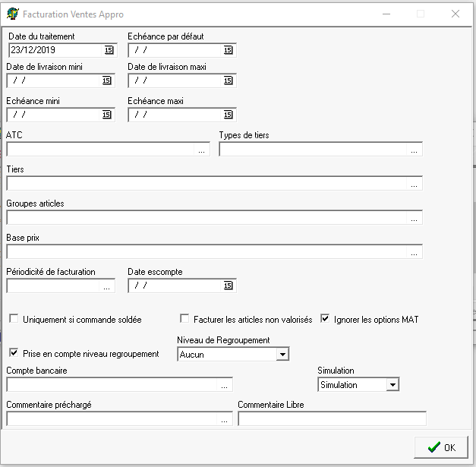
Task: Open calendar picker for Date de livraison maxi
Action: point(228,80)
